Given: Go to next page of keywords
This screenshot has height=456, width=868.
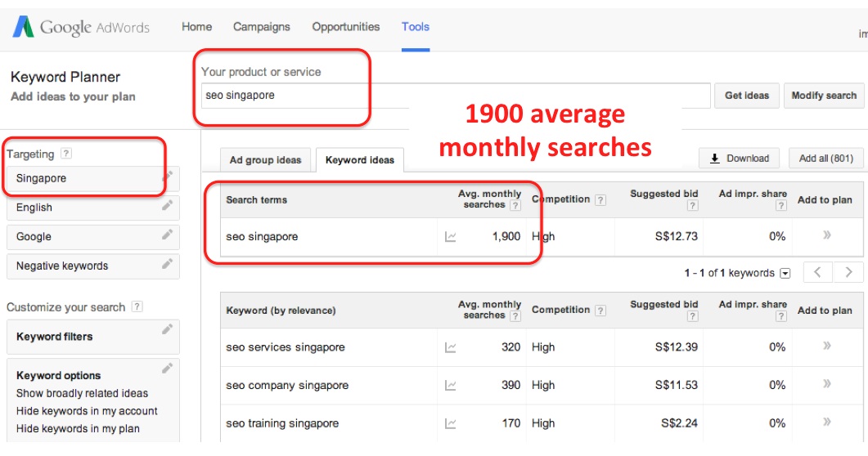Looking at the screenshot, I should coord(849,272).
